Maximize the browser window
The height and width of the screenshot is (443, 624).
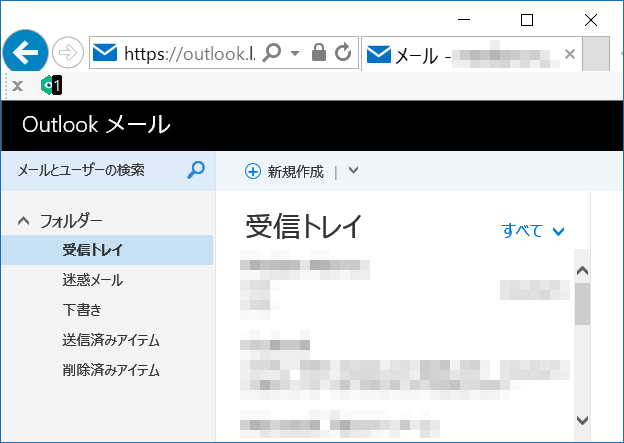(x=527, y=20)
